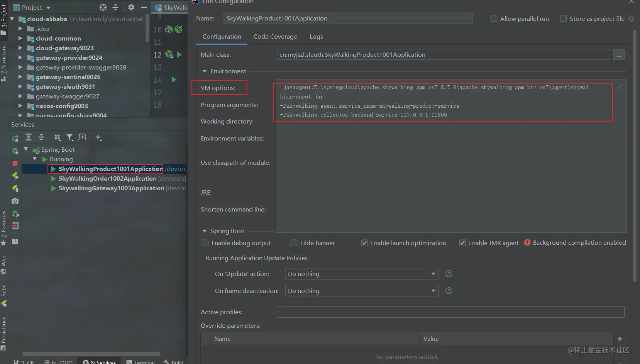This screenshot has height=364, width=640.
Task: Enable debug output checkbox
Action: [205, 243]
